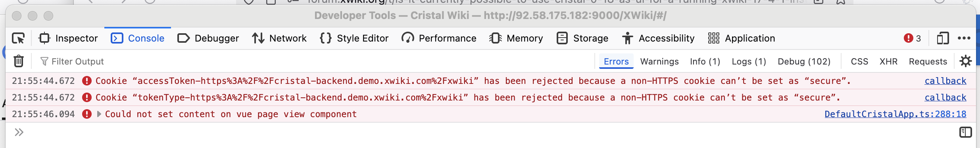This screenshot has width=980, height=148.
Task: Toggle the Warnings filter
Action: pos(659,61)
